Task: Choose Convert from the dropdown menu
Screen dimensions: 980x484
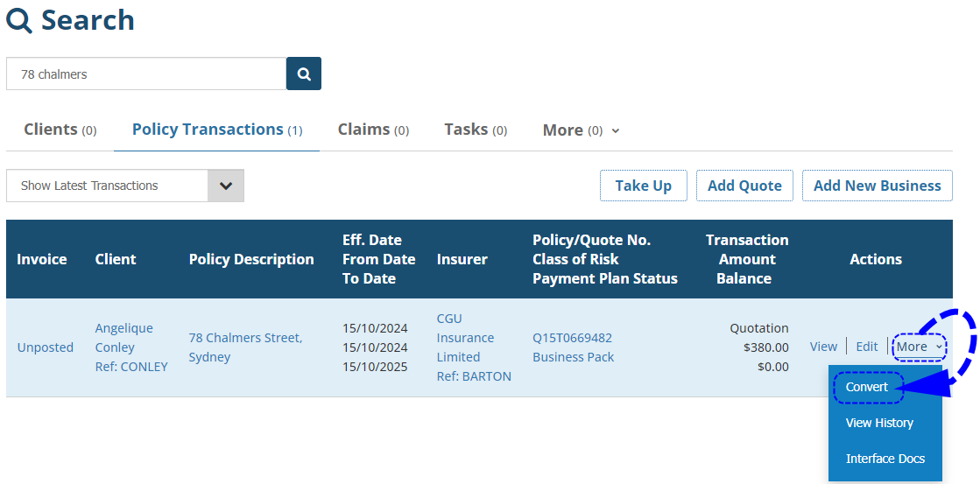Action: (867, 387)
